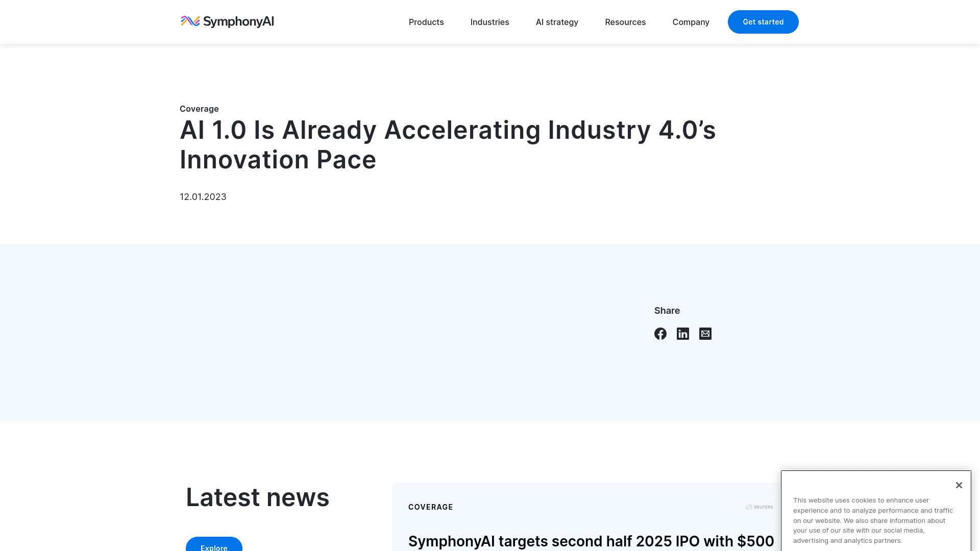Open the SymphonyAI IPO news headline

coord(591,541)
